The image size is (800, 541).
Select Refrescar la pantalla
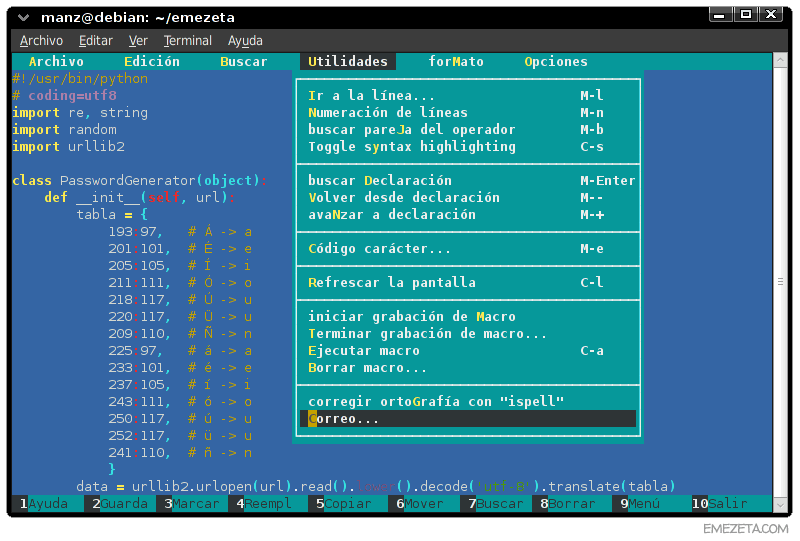[x=468, y=282]
